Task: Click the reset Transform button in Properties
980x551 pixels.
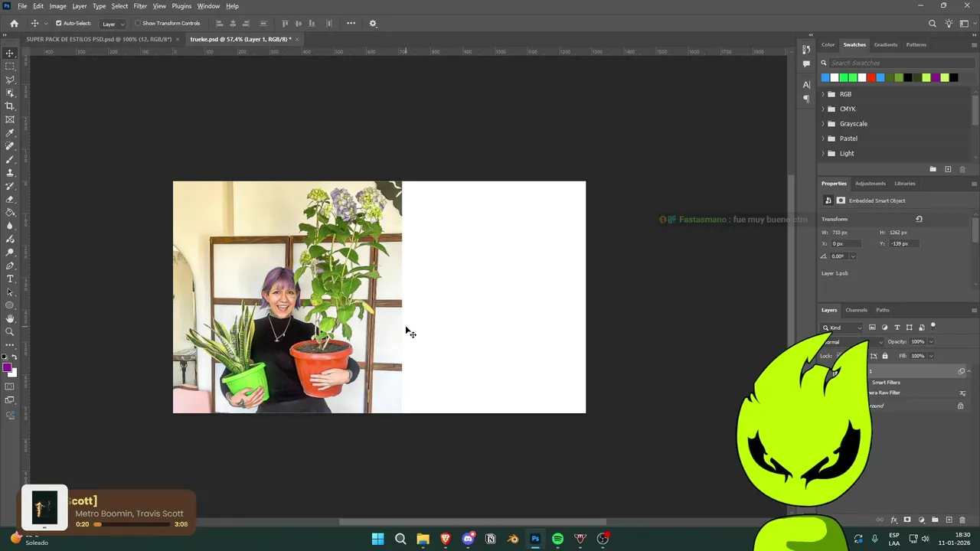Action: coord(919,219)
